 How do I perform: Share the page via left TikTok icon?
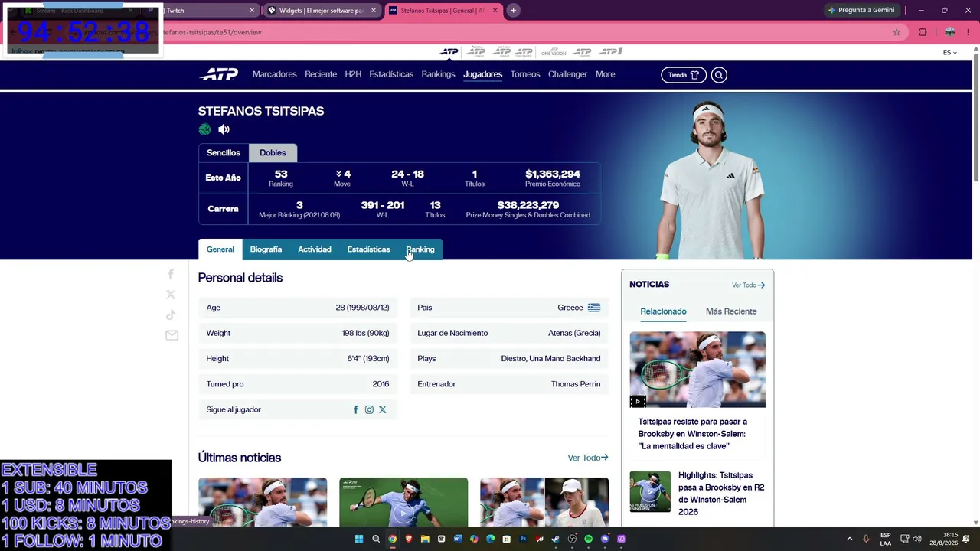click(171, 315)
